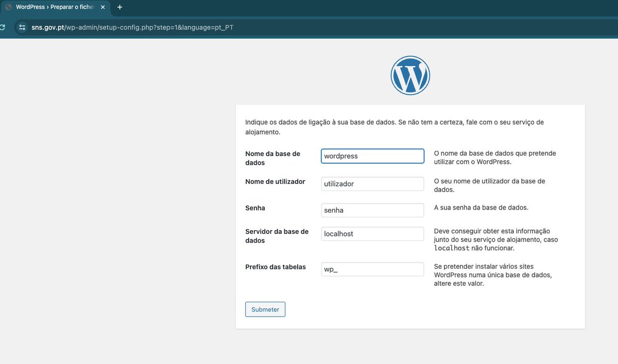Focus the database name field
618x364 pixels.
372,156
